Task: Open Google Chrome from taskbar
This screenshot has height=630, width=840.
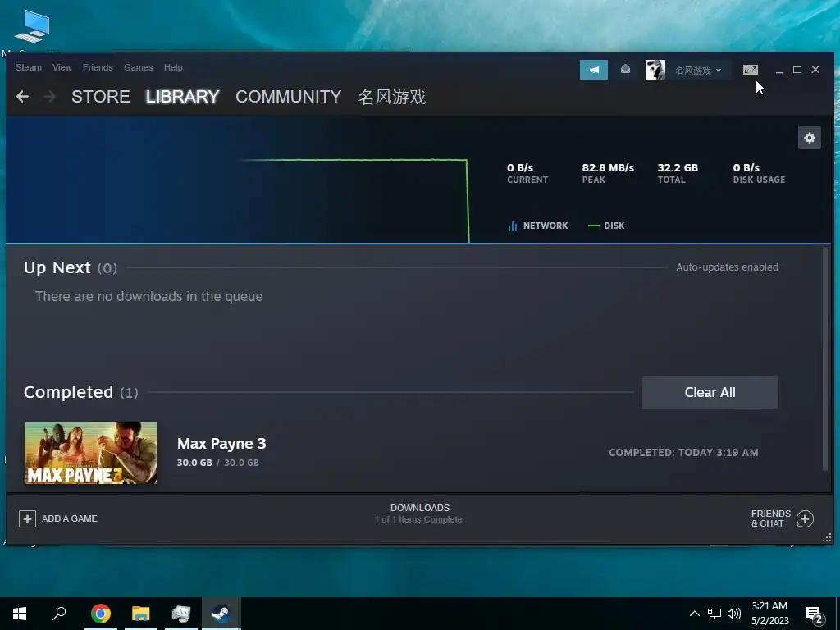Action: [100, 614]
